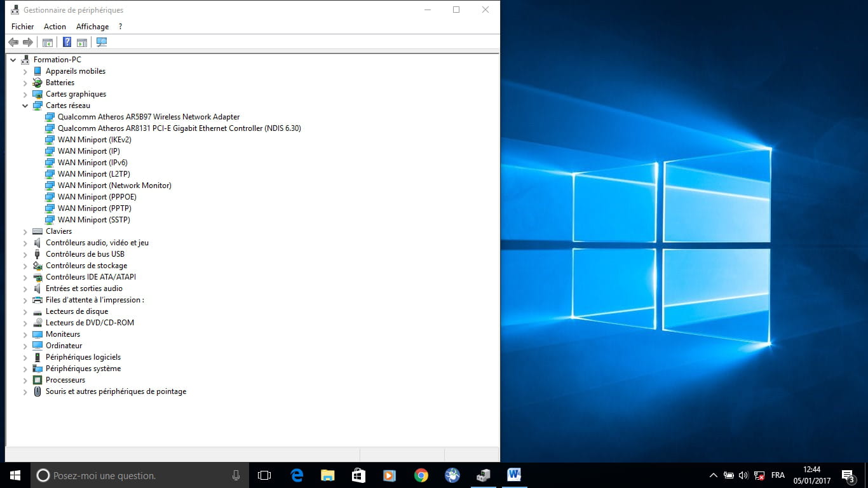Expand the Moniteurs category

(x=25, y=334)
